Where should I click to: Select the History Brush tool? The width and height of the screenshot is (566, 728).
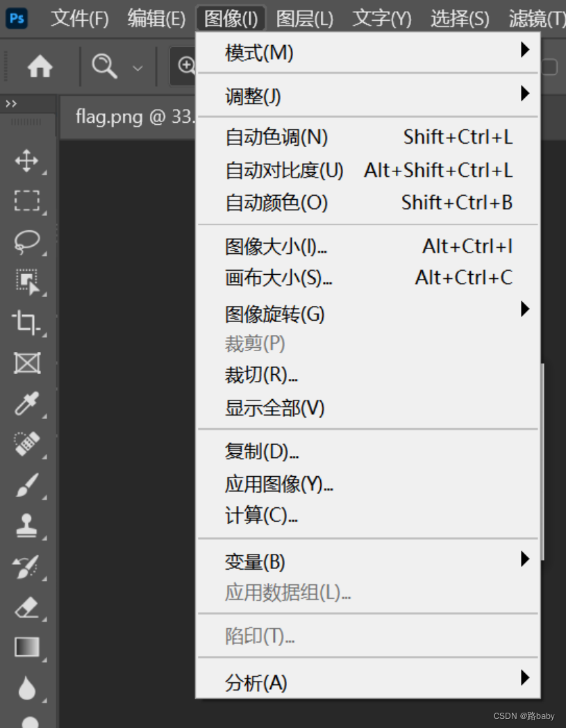tap(26, 566)
